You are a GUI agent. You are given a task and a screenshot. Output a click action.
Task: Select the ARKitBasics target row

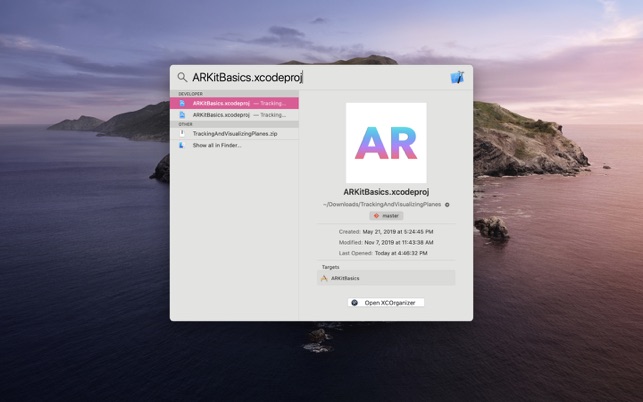[386, 278]
